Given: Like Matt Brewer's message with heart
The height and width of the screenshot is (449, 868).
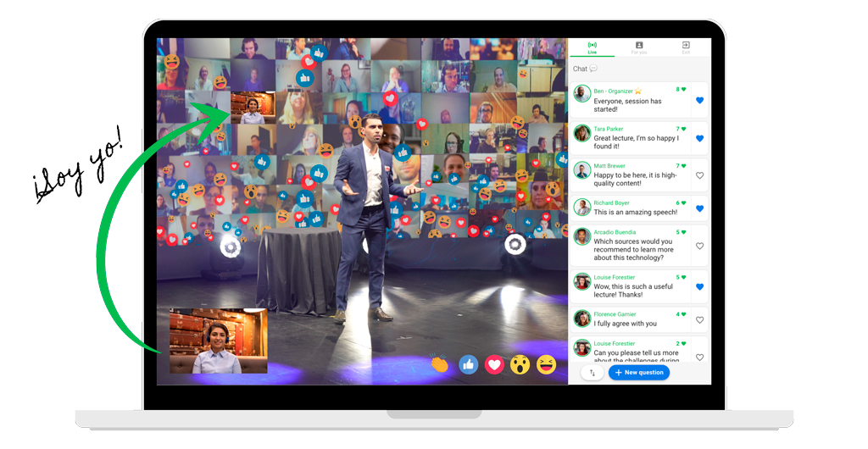Looking at the screenshot, I should (x=699, y=175).
